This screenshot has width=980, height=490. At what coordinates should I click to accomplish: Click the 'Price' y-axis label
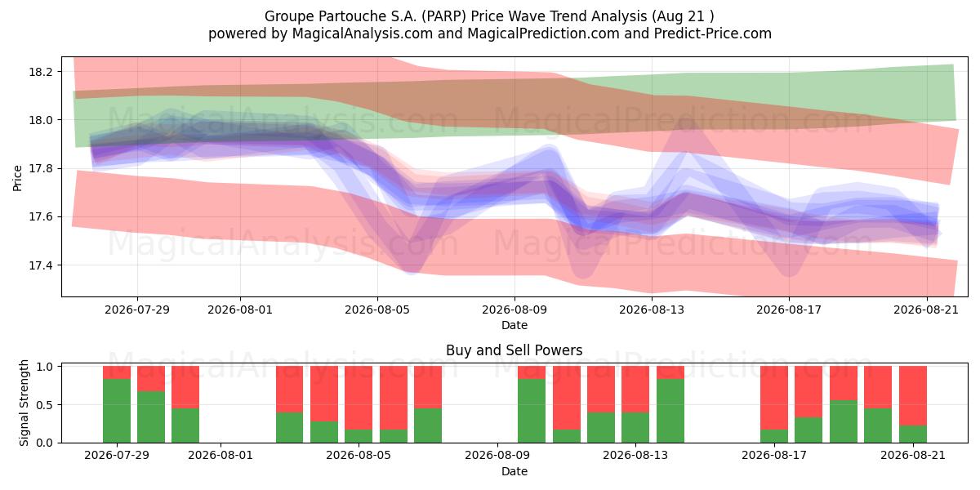click(x=18, y=177)
